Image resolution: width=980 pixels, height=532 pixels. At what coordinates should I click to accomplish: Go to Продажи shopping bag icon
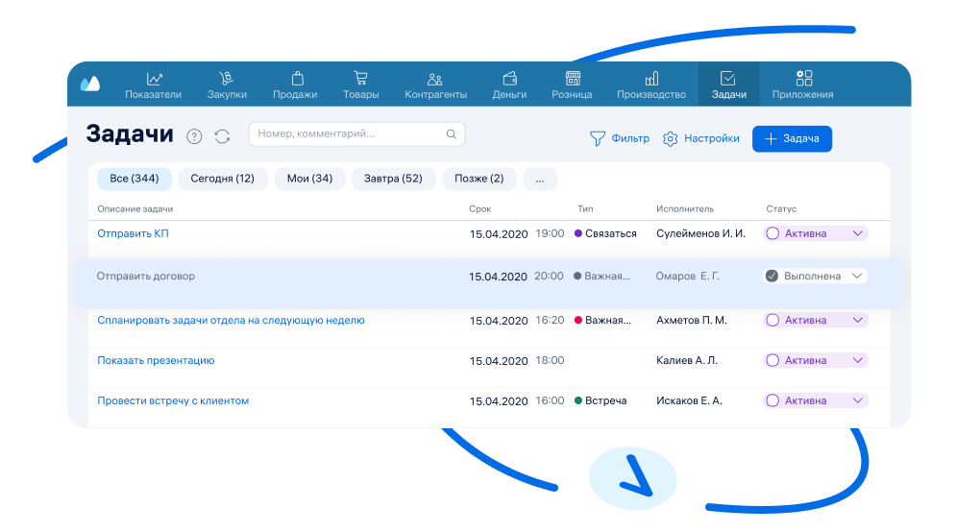pos(295,79)
